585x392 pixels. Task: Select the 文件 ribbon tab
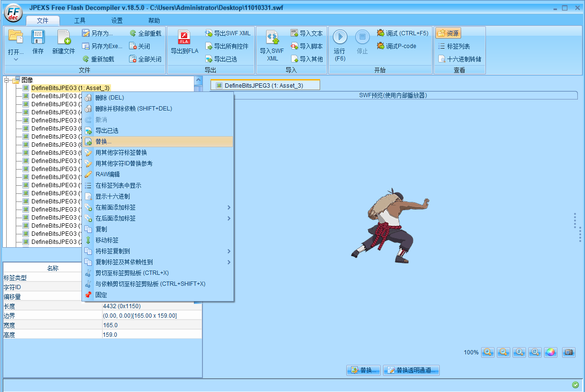click(43, 20)
